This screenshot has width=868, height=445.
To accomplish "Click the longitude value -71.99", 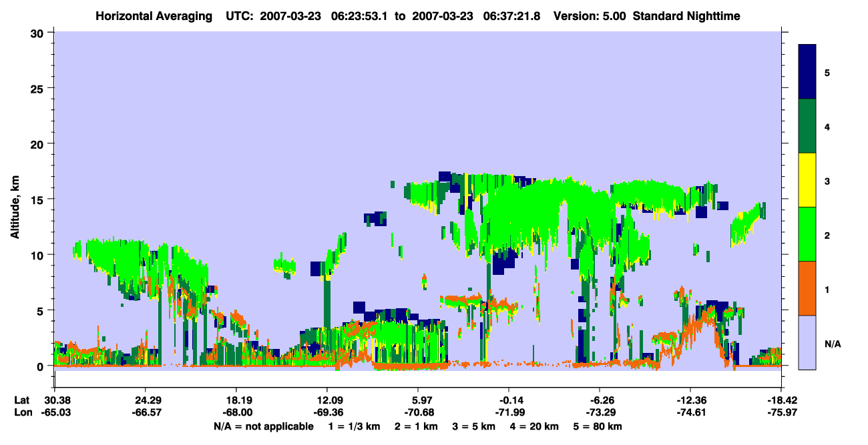I will click(509, 412).
